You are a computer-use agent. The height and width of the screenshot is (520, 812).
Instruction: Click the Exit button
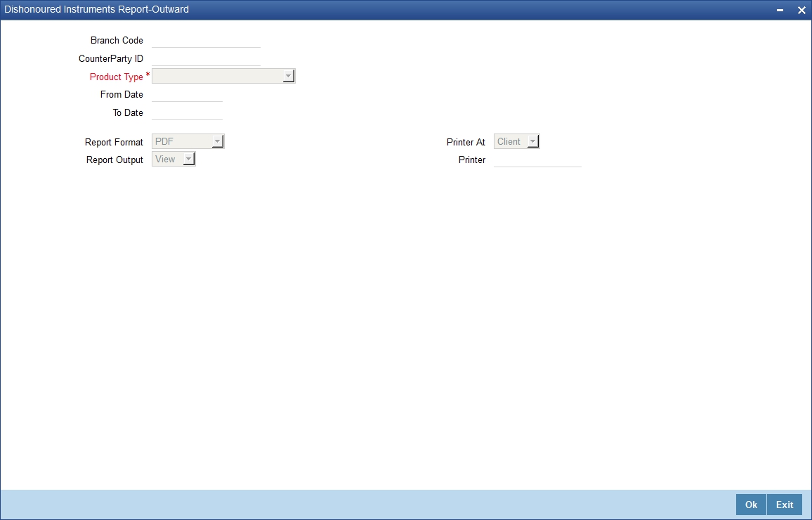click(x=785, y=505)
